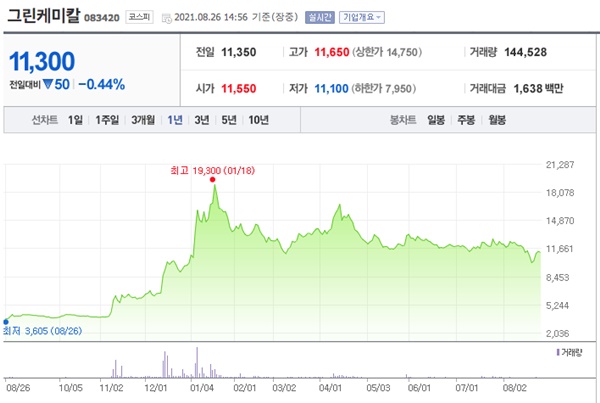Image resolution: width=600 pixels, height=403 pixels.
Task: Switch to the 3개월 chart period
Action: [x=143, y=120]
